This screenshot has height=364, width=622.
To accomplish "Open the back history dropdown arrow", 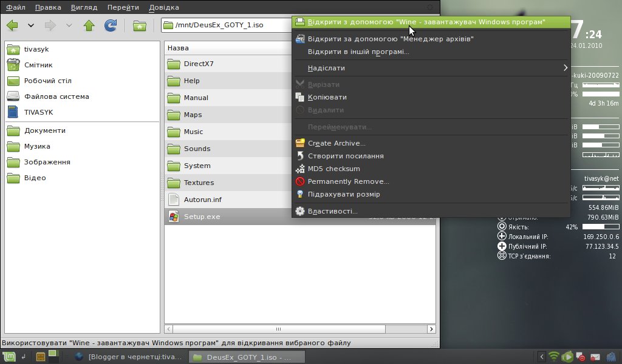I will pos(30,25).
